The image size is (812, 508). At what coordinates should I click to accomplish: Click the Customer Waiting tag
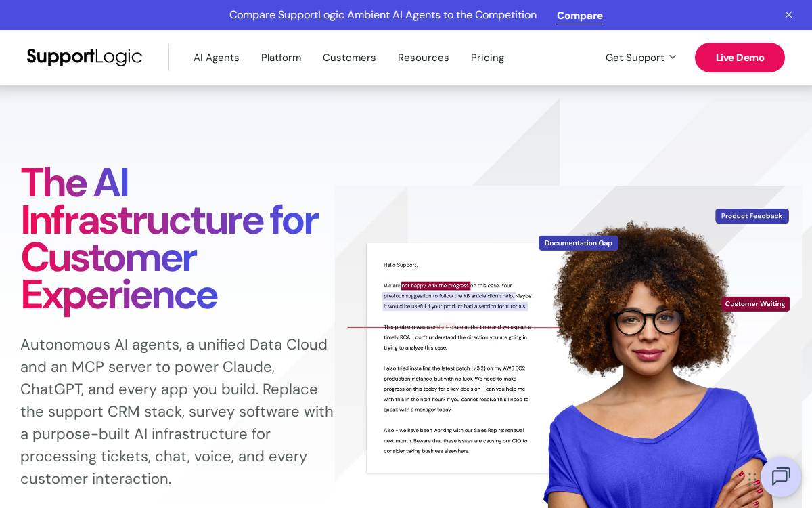pyautogui.click(x=755, y=304)
